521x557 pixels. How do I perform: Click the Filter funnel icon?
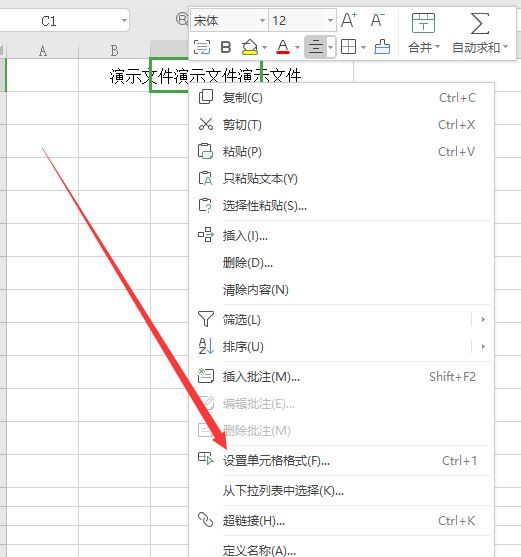pos(206,319)
